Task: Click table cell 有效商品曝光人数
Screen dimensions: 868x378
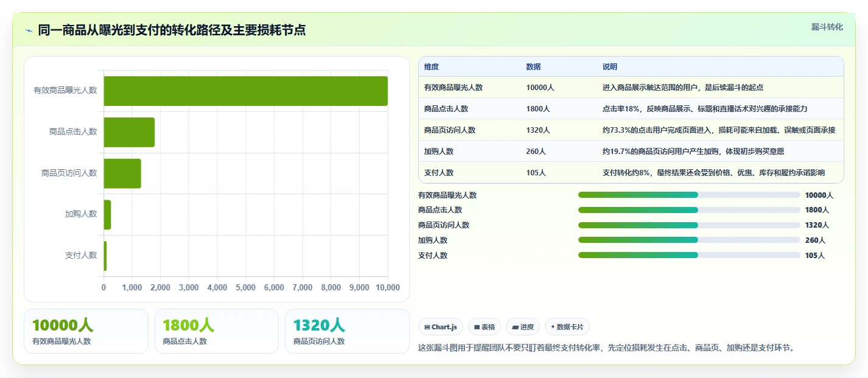Action: [453, 88]
